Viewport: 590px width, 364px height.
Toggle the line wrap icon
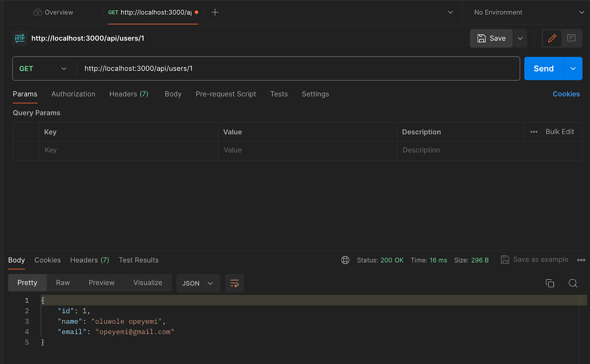[x=235, y=283]
